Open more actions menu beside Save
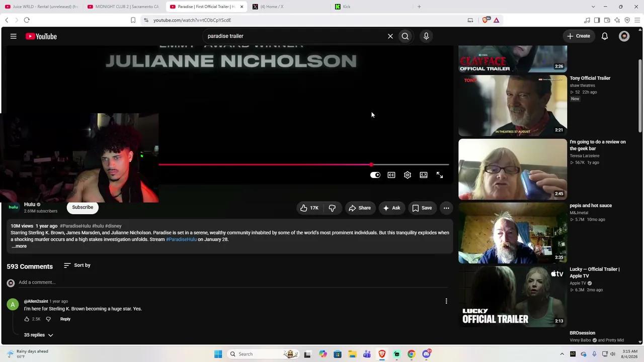Viewport: 644px width, 362px height. pos(446,208)
